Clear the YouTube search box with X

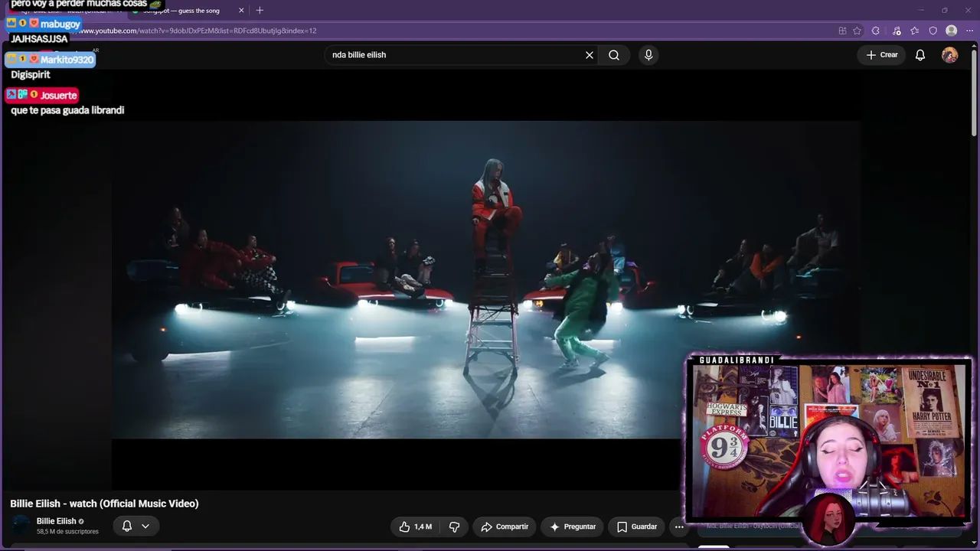pyautogui.click(x=590, y=55)
